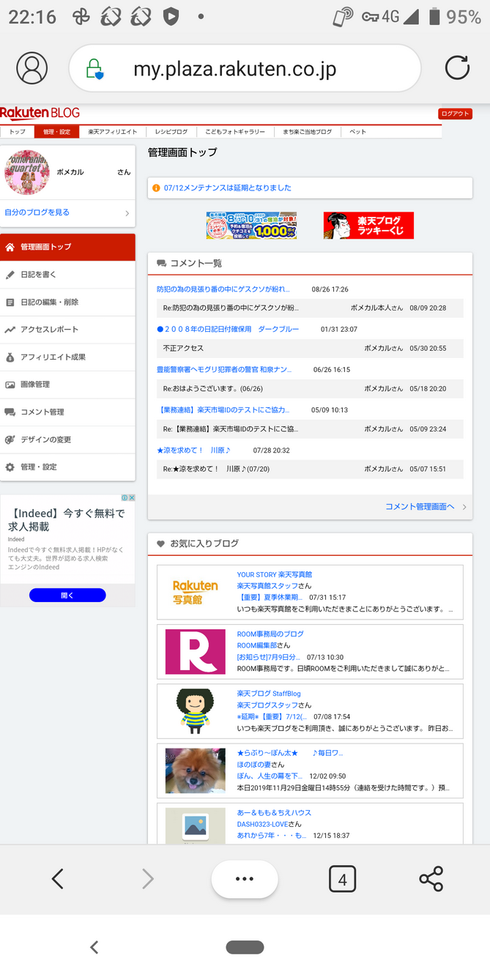Screen dimensions: 490x980
Task: Click the ポメカル profile avatar image
Action: (27, 172)
